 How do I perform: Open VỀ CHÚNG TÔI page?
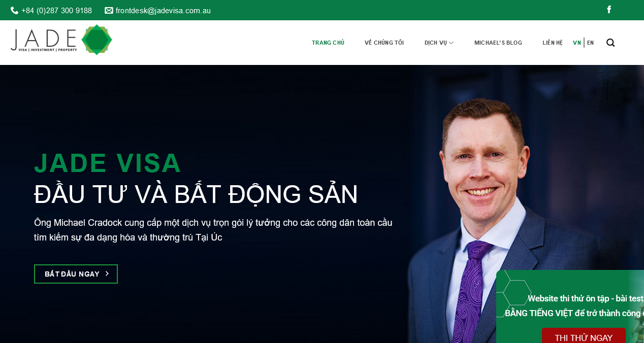tap(384, 43)
